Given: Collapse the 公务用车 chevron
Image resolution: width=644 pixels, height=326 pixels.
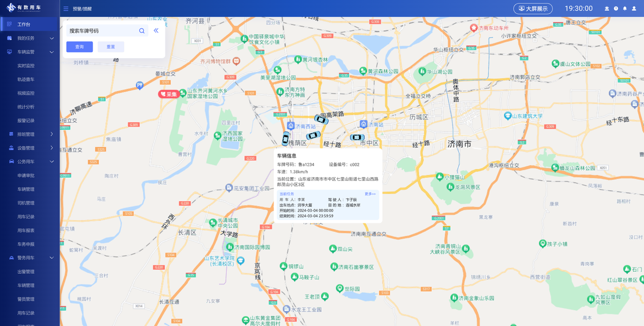Looking at the screenshot, I should (52, 161).
